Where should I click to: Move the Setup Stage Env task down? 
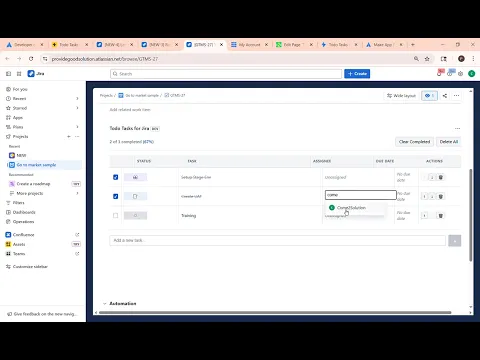click(x=432, y=177)
